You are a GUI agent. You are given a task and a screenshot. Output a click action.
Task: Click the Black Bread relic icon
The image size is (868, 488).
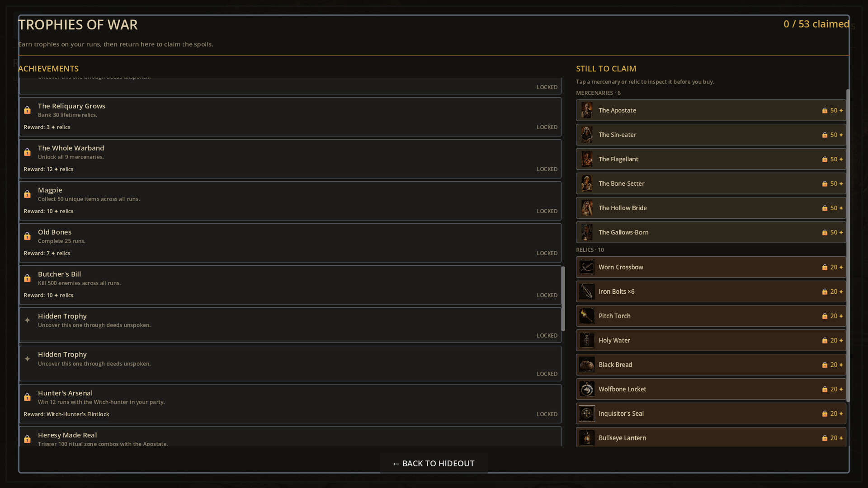[x=587, y=365]
